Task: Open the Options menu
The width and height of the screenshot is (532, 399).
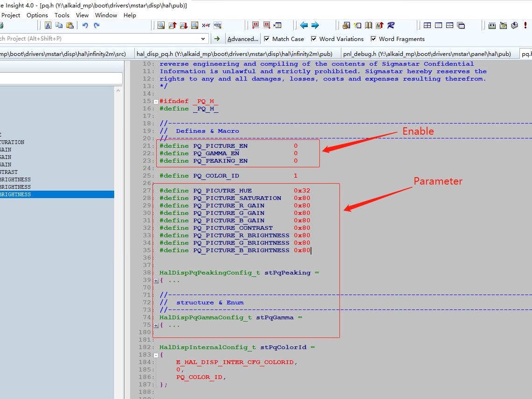Action: 37,15
